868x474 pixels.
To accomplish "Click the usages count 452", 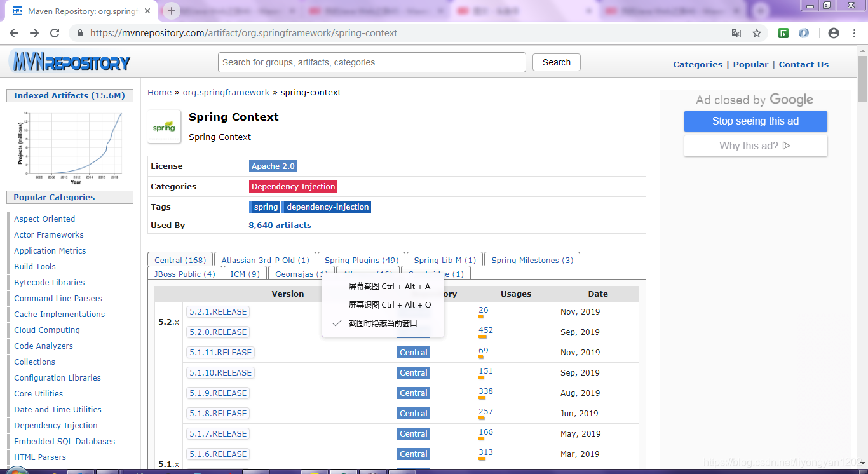I will point(485,330).
